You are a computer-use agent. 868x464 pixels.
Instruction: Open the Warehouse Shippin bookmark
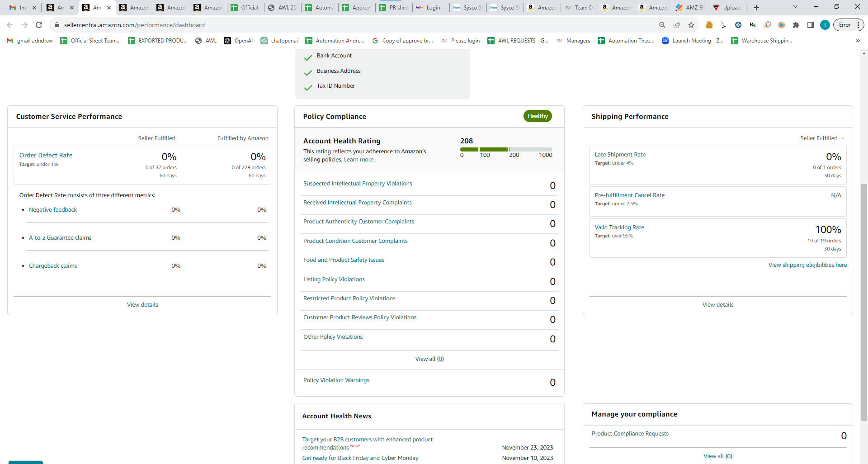click(x=762, y=41)
